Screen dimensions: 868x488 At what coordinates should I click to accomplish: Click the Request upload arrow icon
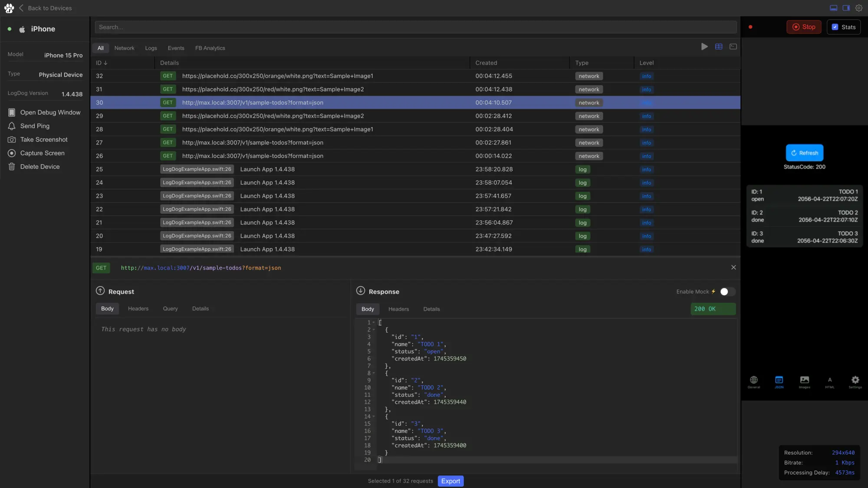click(x=100, y=291)
